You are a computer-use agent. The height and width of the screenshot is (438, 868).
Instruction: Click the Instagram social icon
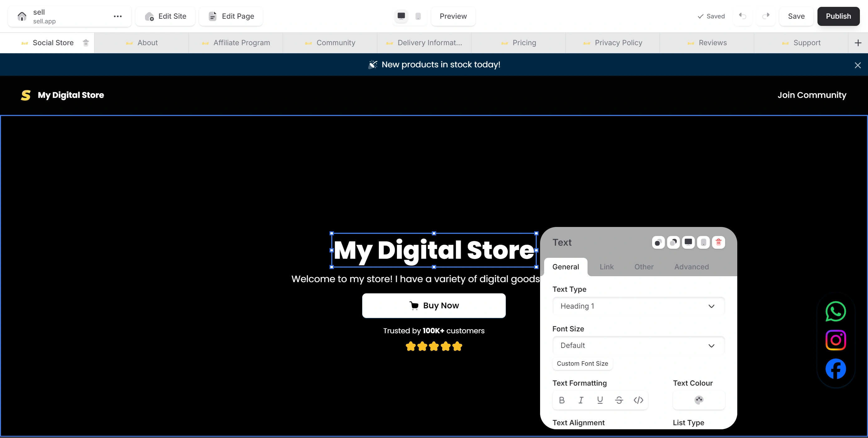tap(835, 340)
